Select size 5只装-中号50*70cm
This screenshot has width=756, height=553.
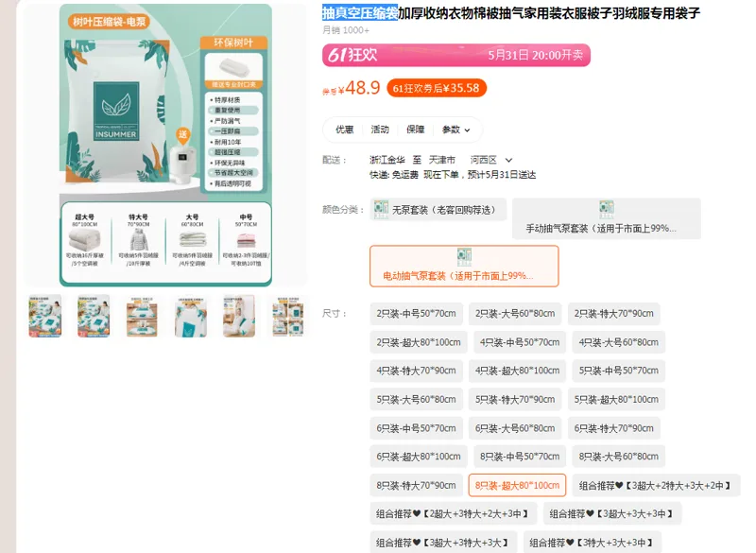(x=619, y=371)
